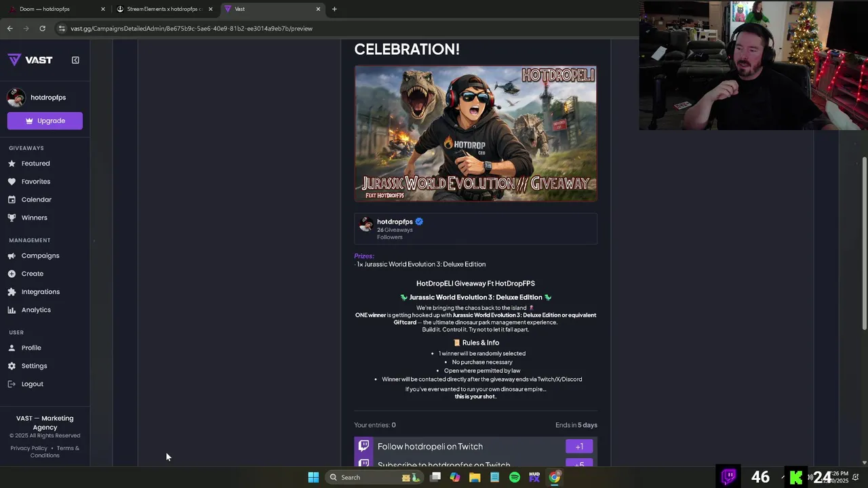Open Settings in the sidebar
This screenshot has height=488, width=868.
tap(34, 366)
